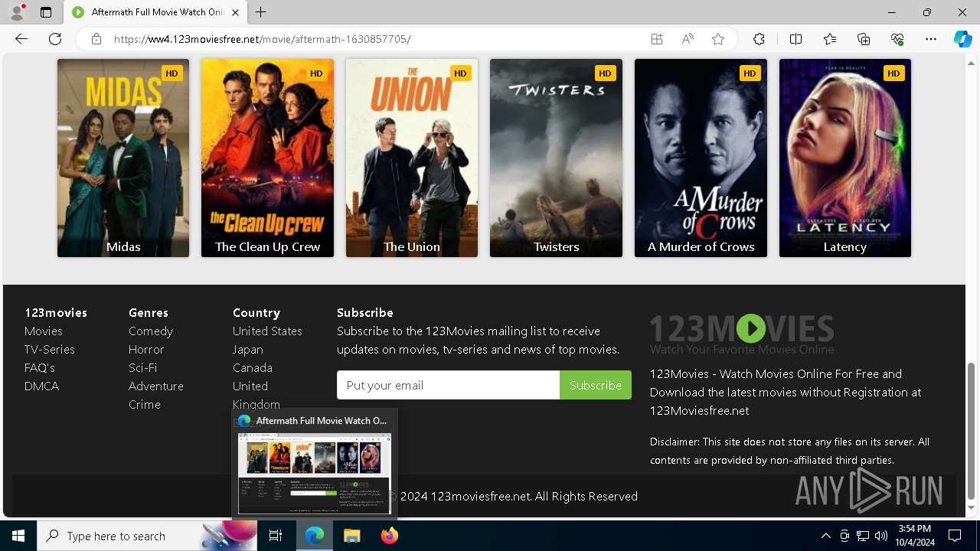Browse the Sci-Fi genre
Screen dimensions: 980x551
143,367
